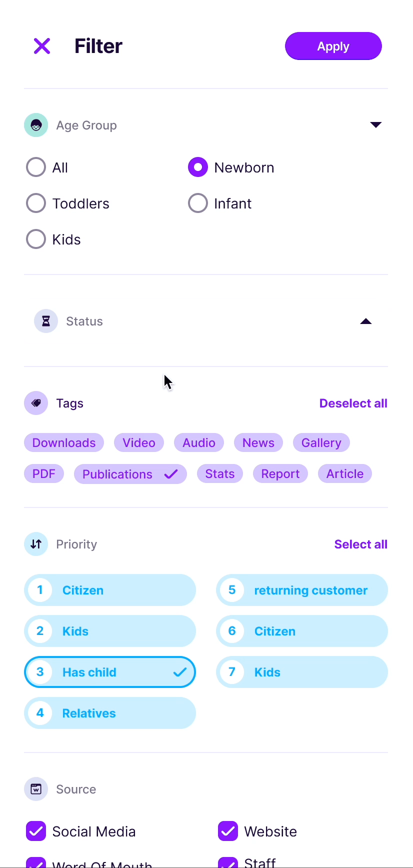Viewport: 413px width, 868px height.
Task: Choose the returning customer priority
Action: [302, 590]
